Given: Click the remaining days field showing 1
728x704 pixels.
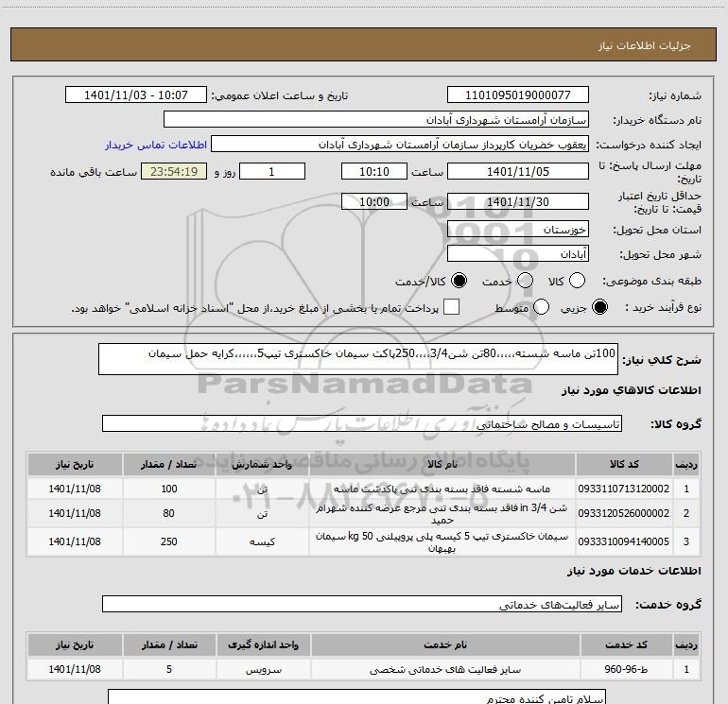Looking at the screenshot, I should click(272, 172).
